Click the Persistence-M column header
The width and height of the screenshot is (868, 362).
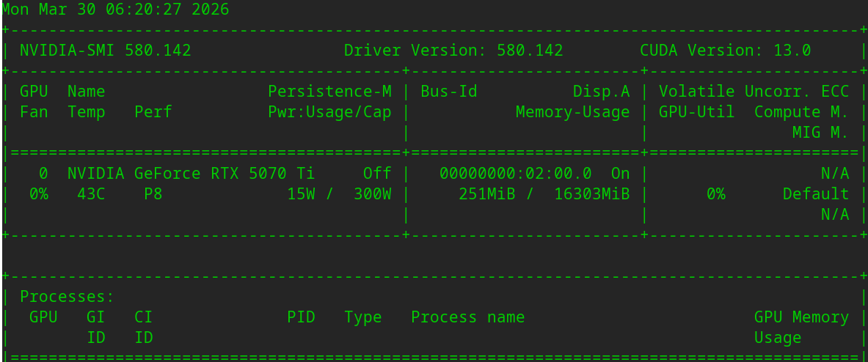pos(329,92)
